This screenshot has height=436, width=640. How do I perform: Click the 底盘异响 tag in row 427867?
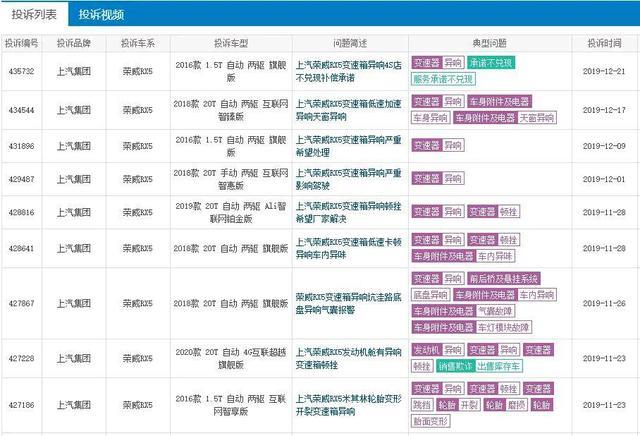[x=430, y=295]
